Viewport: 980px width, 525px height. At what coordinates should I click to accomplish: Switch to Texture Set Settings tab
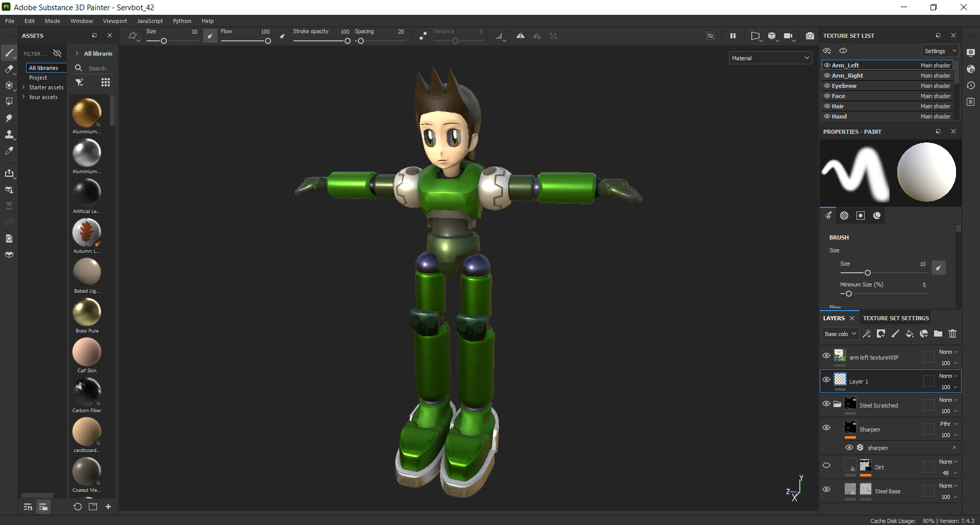point(896,318)
